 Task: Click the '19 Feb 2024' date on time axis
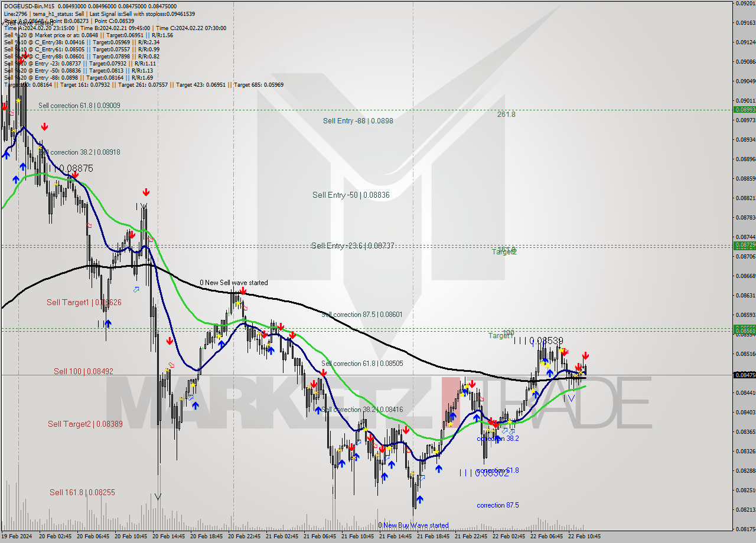pyautogui.click(x=17, y=537)
